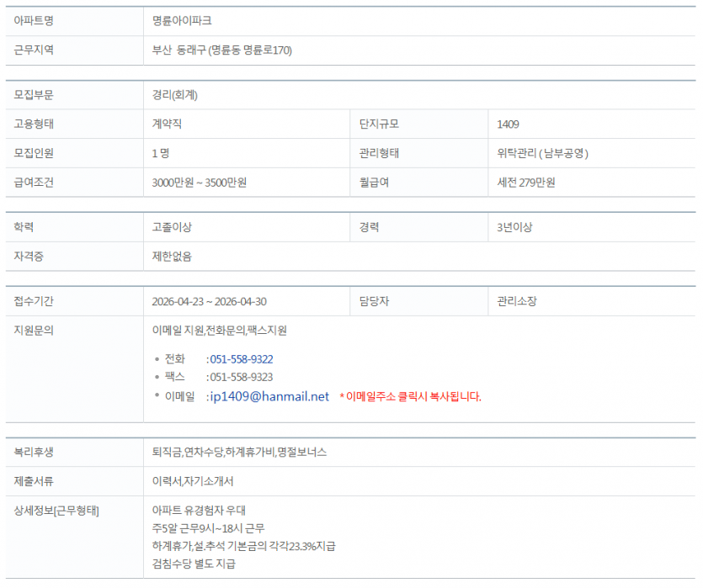Click the 근무지역 row label
The height and width of the screenshot is (588, 703).
tap(34, 50)
